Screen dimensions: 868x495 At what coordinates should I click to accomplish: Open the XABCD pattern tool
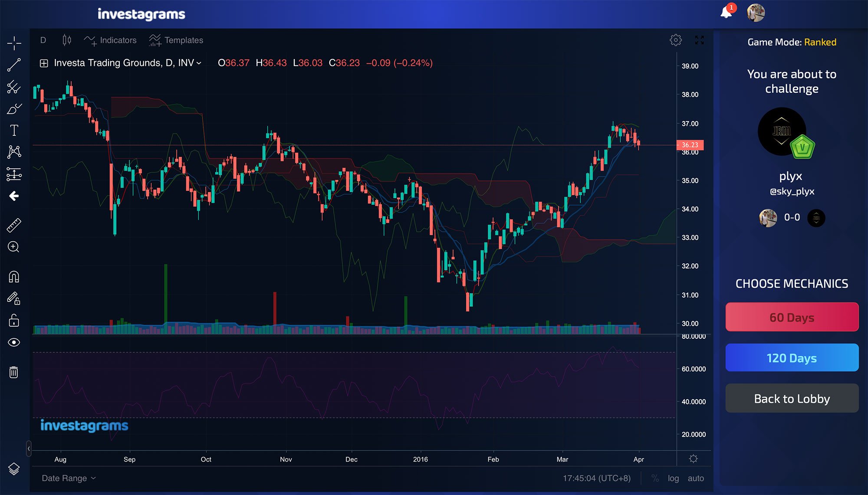[14, 152]
